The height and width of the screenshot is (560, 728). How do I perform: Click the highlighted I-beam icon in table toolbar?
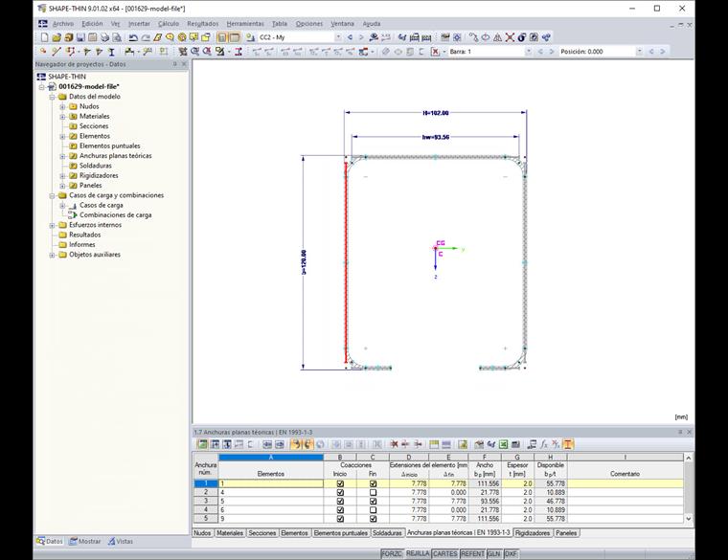568,444
